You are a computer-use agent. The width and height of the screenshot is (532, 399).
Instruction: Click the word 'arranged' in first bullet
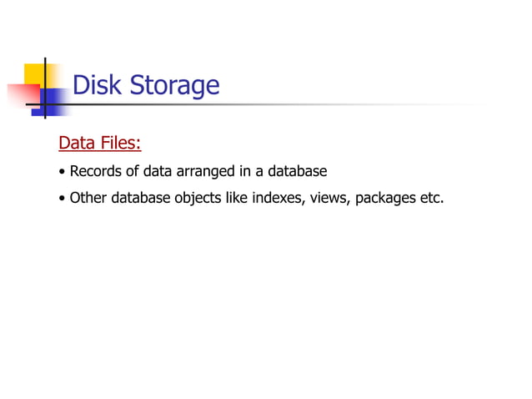[x=206, y=171]
